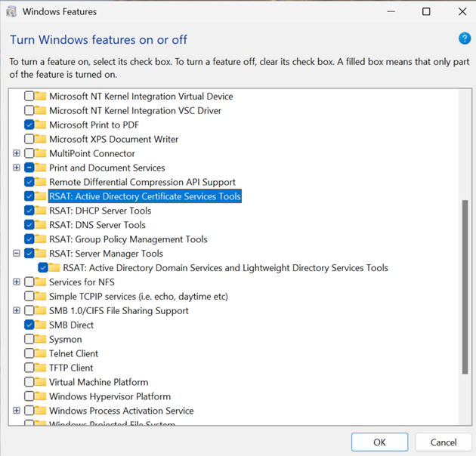Expand the Services for NFS node
The image size is (476, 456).
(17, 282)
